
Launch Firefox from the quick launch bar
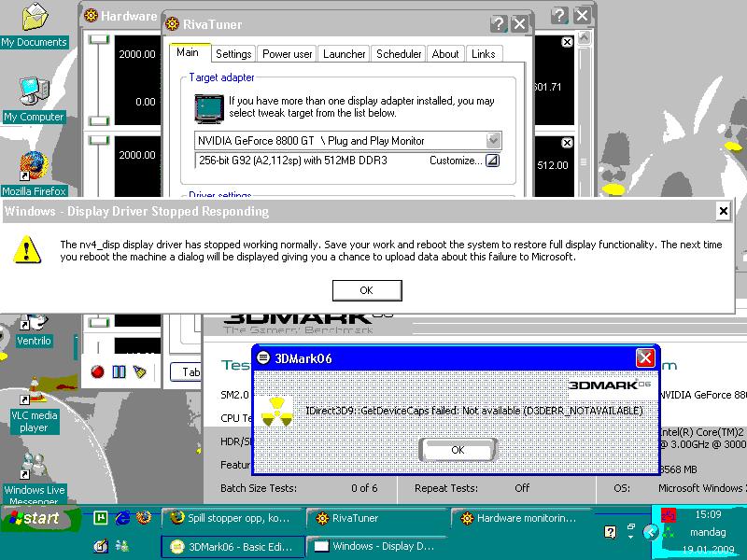pyautogui.click(x=144, y=518)
